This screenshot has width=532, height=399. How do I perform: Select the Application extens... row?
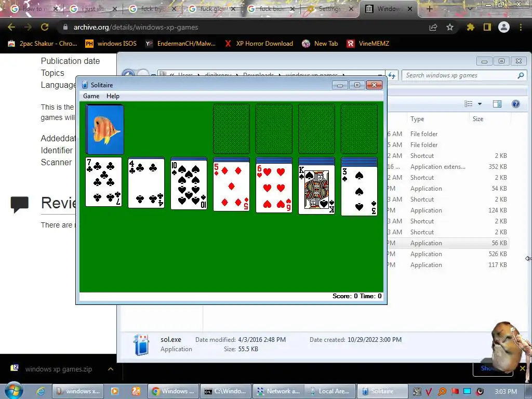[x=448, y=167]
